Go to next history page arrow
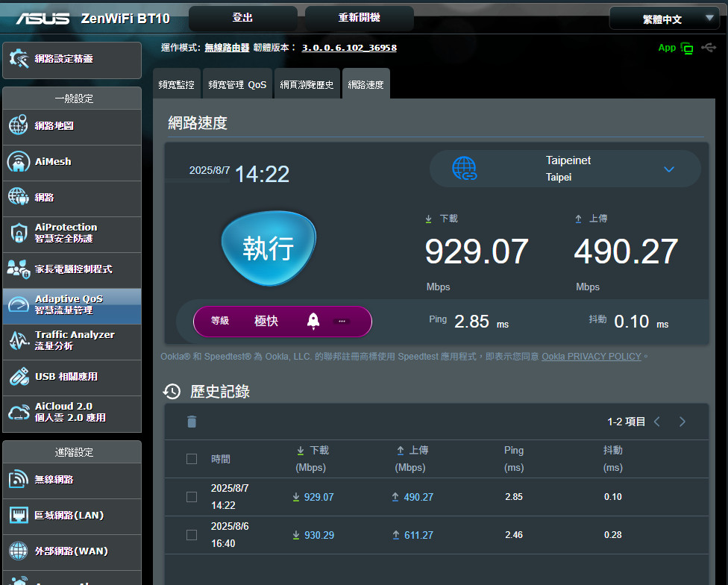The width and height of the screenshot is (728, 585). tap(682, 422)
